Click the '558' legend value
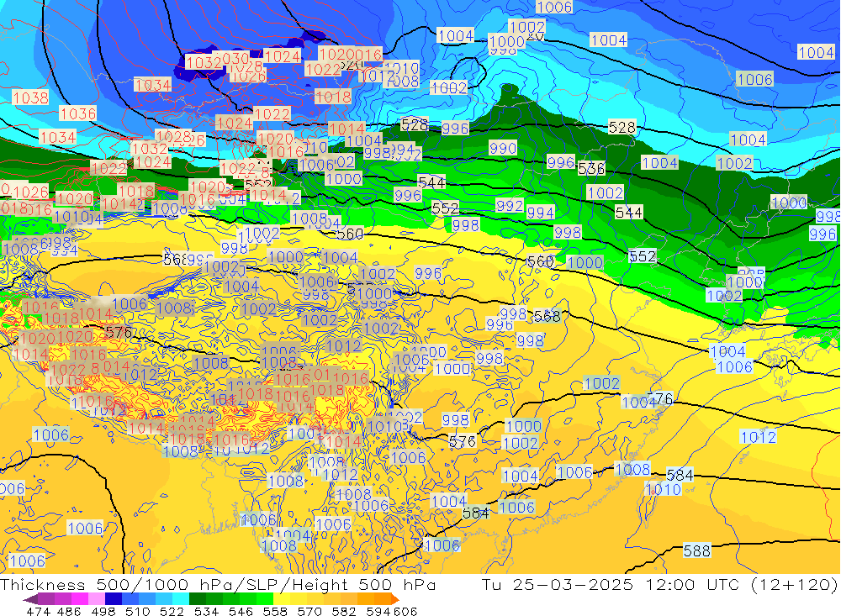 coord(275,611)
